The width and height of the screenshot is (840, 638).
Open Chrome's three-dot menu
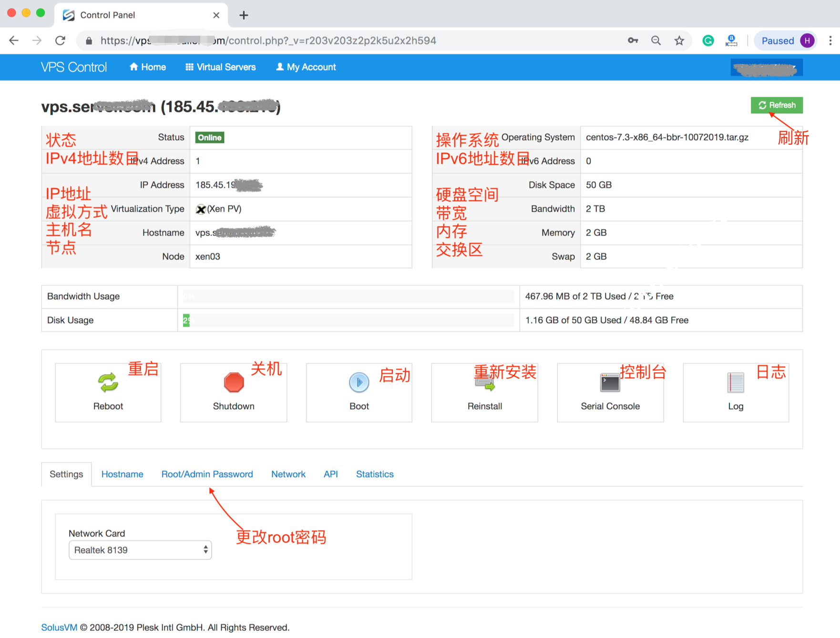pyautogui.click(x=830, y=41)
